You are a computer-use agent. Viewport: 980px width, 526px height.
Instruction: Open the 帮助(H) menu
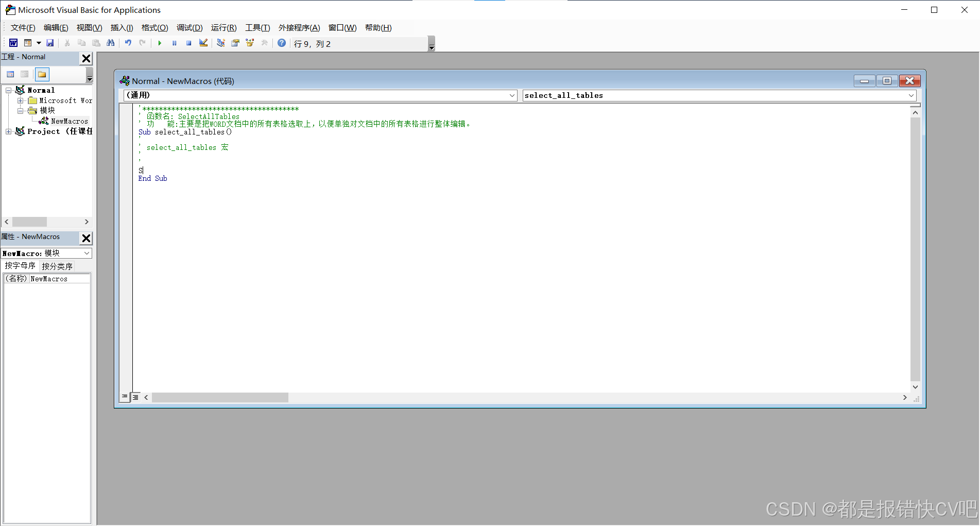(379, 28)
